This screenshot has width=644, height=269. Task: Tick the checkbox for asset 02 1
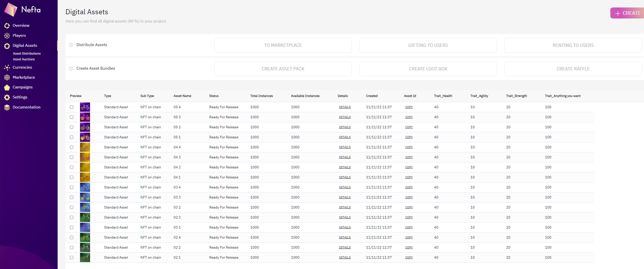[71, 258]
